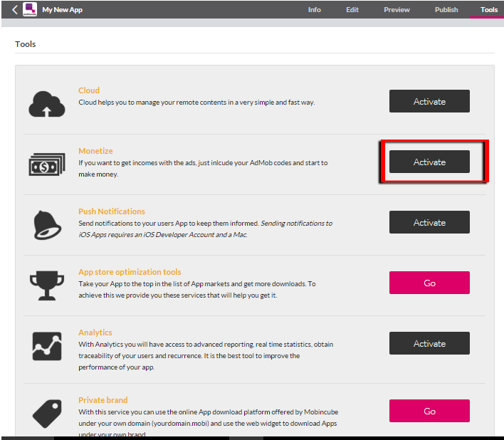Viewport: 504px width, 440px height.
Task: Activate the Cloud service
Action: pyautogui.click(x=429, y=101)
